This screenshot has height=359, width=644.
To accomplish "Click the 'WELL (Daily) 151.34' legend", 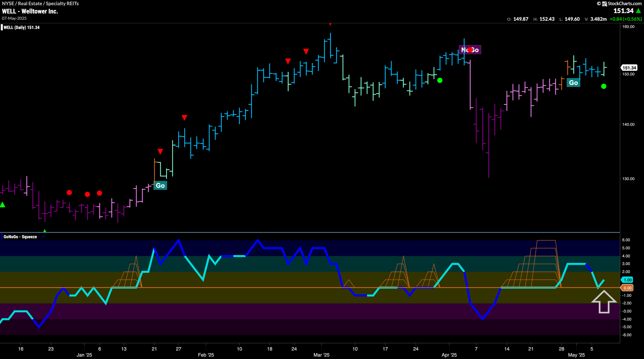I will coord(22,27).
